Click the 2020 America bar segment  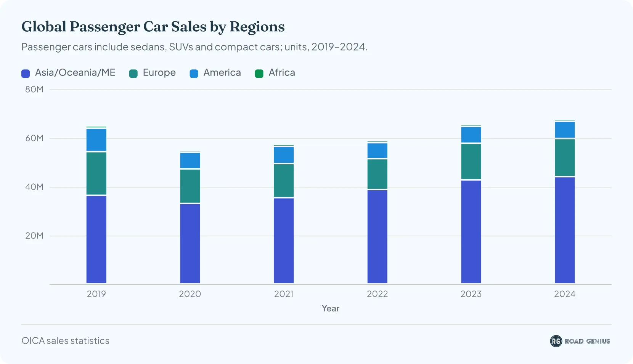pos(190,160)
